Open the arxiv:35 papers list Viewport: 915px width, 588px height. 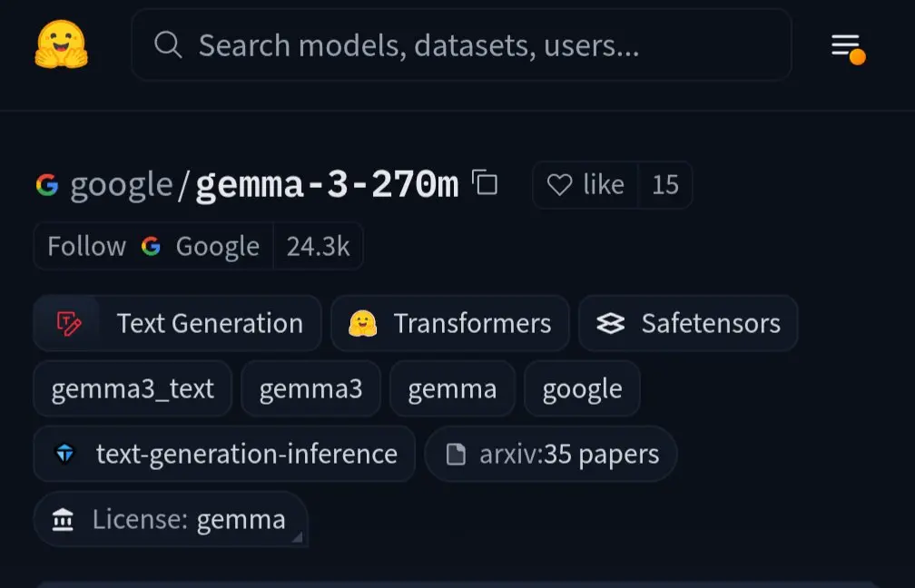[551, 454]
